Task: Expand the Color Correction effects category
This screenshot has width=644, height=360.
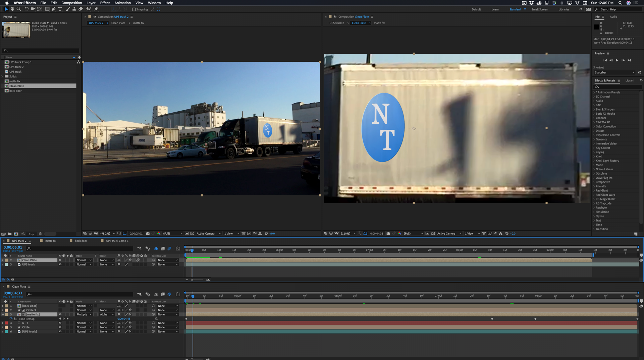Action: pos(605,127)
